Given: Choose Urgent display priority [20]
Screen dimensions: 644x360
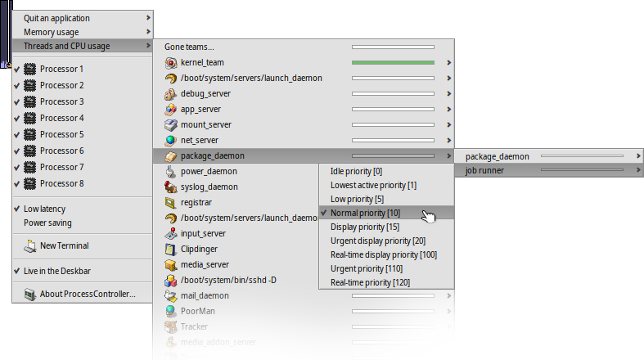Looking at the screenshot, I should pyautogui.click(x=386, y=241).
